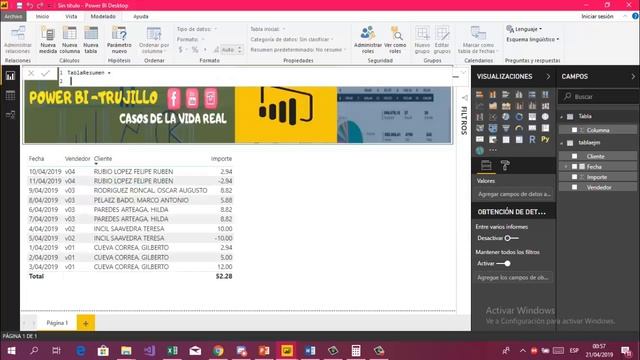The height and width of the screenshot is (360, 640).
Task: Switch to the Vista ribbon tab
Action: [71, 16]
